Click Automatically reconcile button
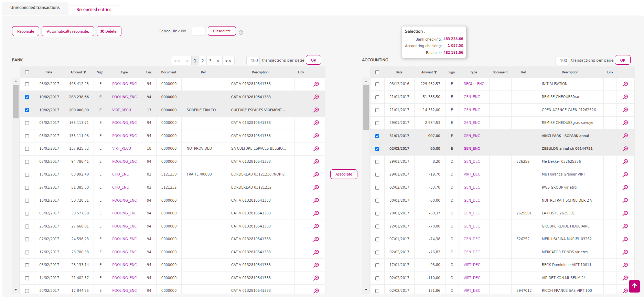This screenshot has width=644, height=297. pos(68,31)
